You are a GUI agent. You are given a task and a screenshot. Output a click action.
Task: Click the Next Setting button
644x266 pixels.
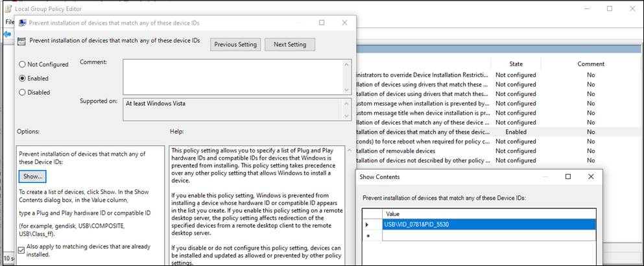point(290,44)
